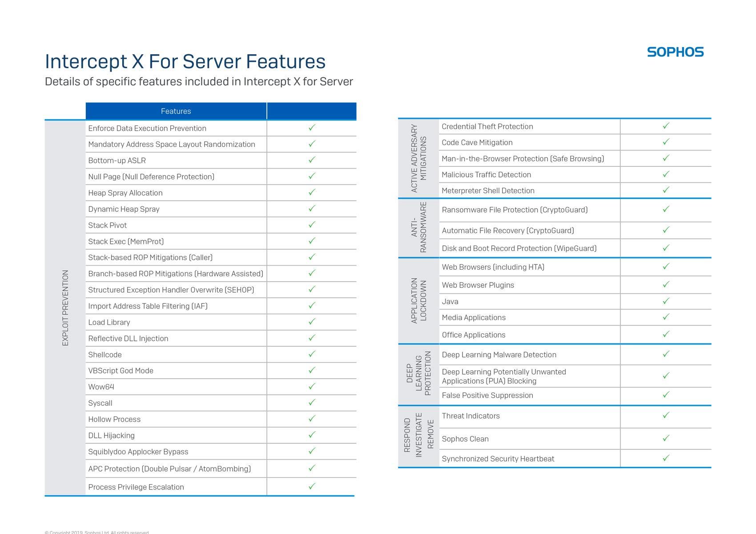
Task: Click the checkmark next to Ransomware File Protection (CryptoGuard)
Action: click(665, 210)
